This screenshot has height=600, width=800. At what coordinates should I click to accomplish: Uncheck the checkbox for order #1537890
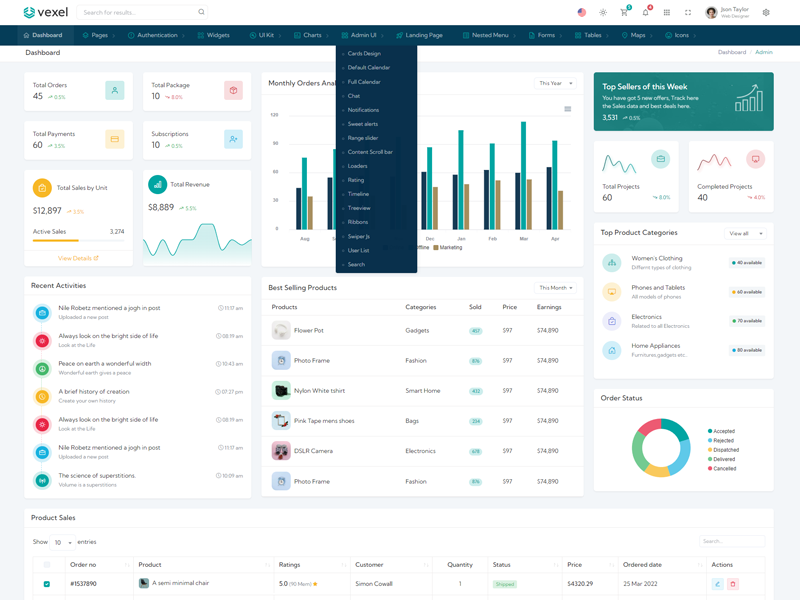pyautogui.click(x=47, y=584)
